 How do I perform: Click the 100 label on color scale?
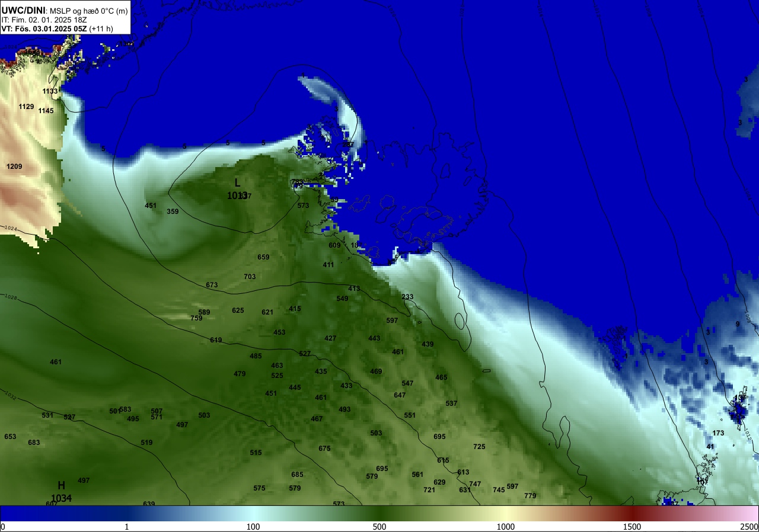click(x=253, y=527)
